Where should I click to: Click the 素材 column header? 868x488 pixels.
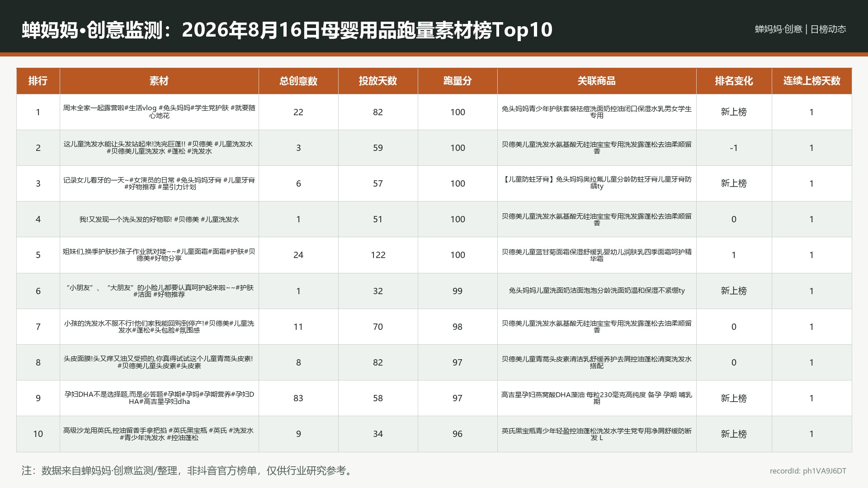tap(159, 81)
